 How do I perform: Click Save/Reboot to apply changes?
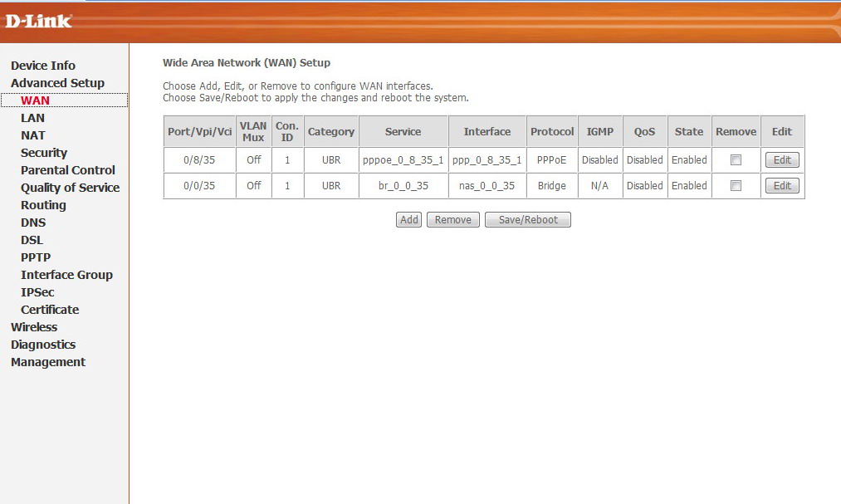tap(527, 220)
